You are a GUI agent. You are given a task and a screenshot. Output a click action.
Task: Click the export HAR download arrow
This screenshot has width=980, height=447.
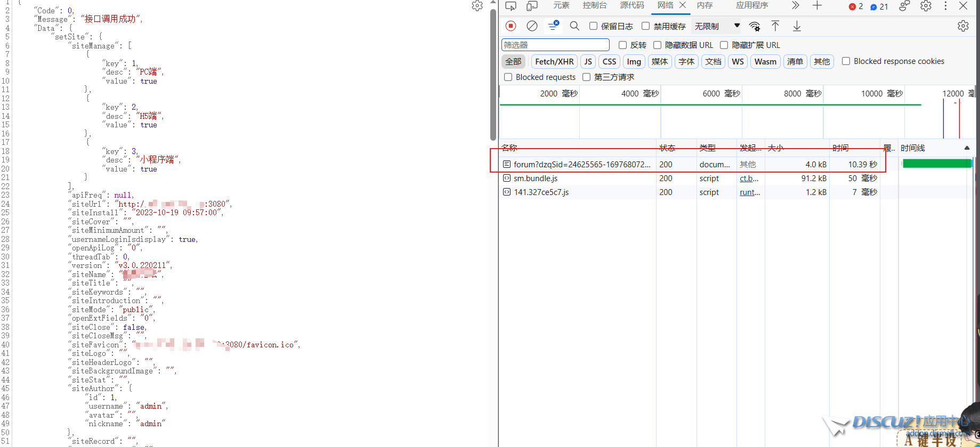pos(797,26)
